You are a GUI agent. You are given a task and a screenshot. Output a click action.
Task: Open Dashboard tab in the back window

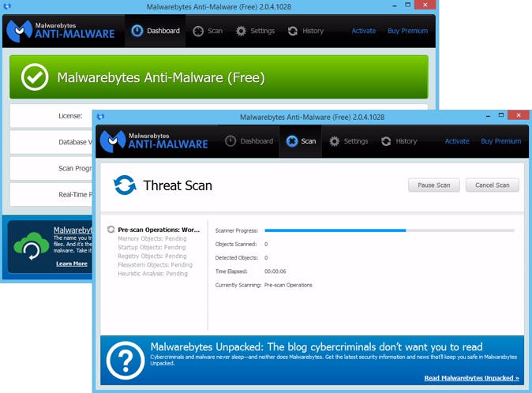[x=155, y=31]
